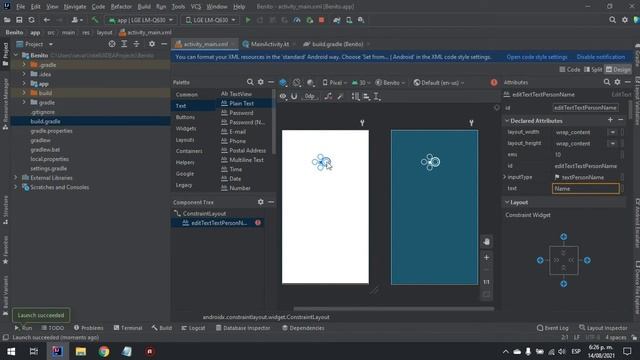
Task: Open the Refactor menu
Action: [x=121, y=7]
